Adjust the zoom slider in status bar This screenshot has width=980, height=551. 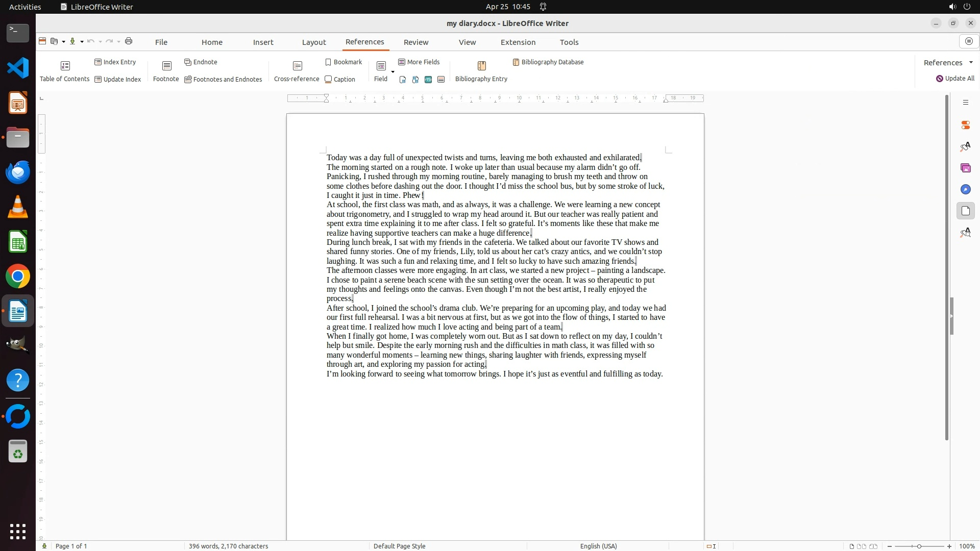[919, 546]
